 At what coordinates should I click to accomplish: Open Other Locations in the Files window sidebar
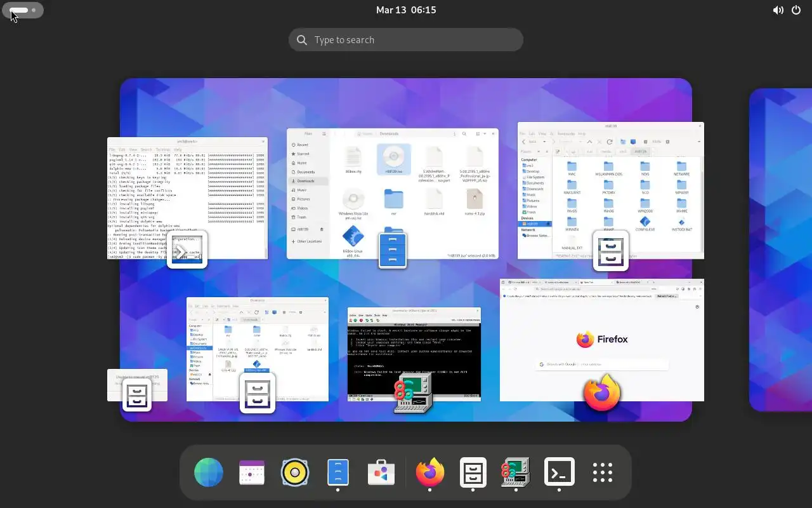(x=308, y=241)
